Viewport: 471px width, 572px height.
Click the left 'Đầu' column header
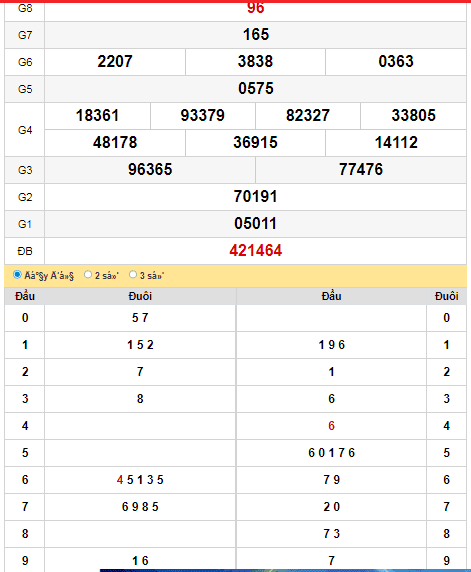[25, 296]
